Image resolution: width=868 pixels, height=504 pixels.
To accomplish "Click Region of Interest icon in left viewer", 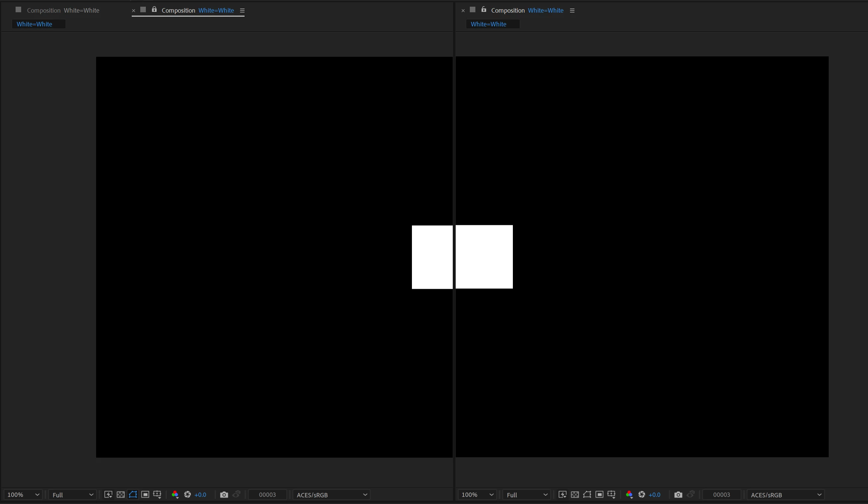I will (145, 495).
